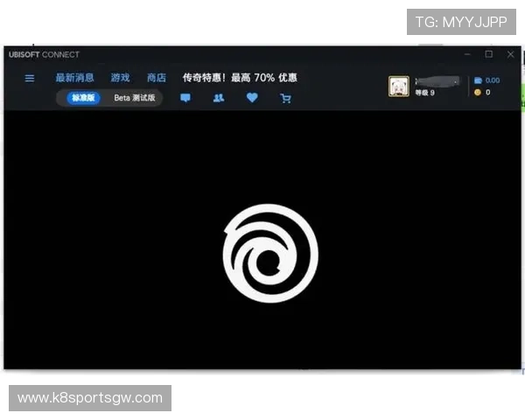Click the large Ubisoft swirl logo
The height and width of the screenshot is (420, 525).
click(x=270, y=253)
